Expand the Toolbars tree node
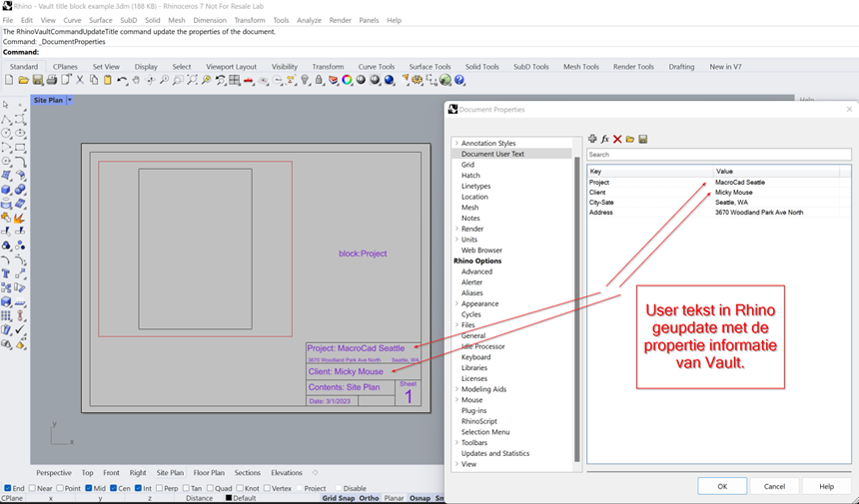859x504 pixels. 456,443
